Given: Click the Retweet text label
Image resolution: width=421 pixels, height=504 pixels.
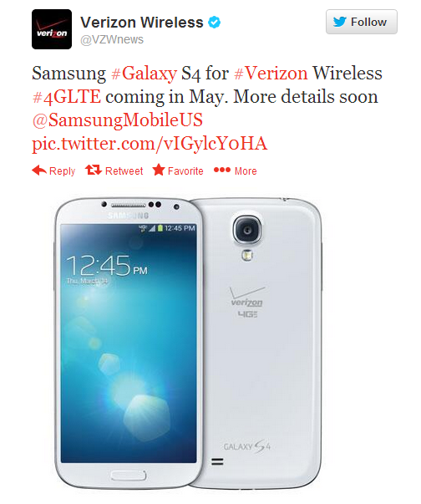Looking at the screenshot, I should (x=124, y=171).
